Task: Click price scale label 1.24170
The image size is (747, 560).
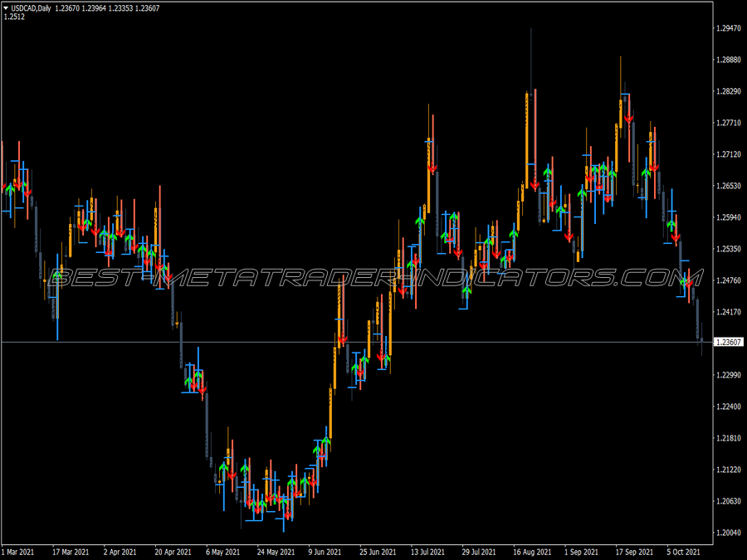Action: click(729, 312)
